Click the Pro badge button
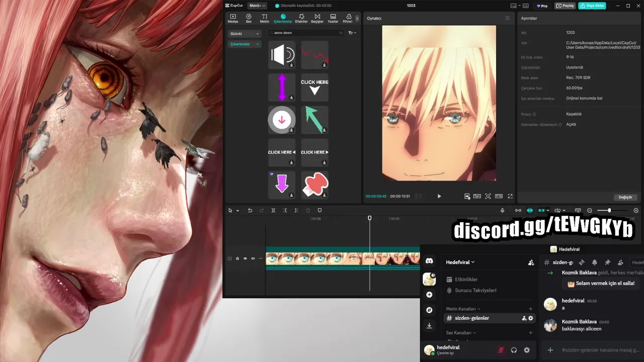Image resolution: width=644 pixels, height=362 pixels. 542,6
